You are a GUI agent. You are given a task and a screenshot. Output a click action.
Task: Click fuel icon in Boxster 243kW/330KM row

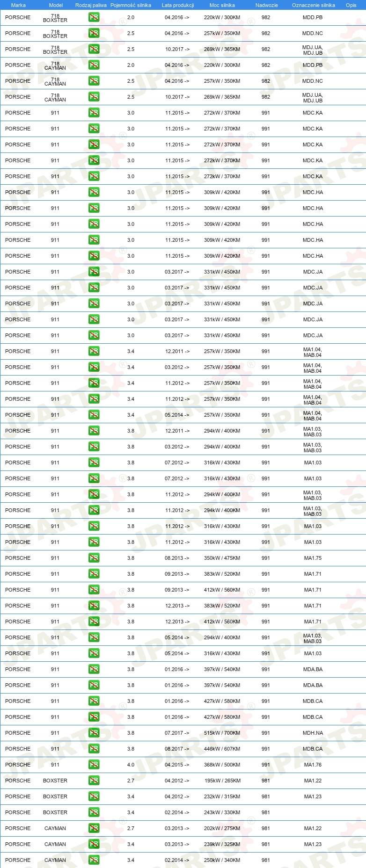tap(94, 812)
